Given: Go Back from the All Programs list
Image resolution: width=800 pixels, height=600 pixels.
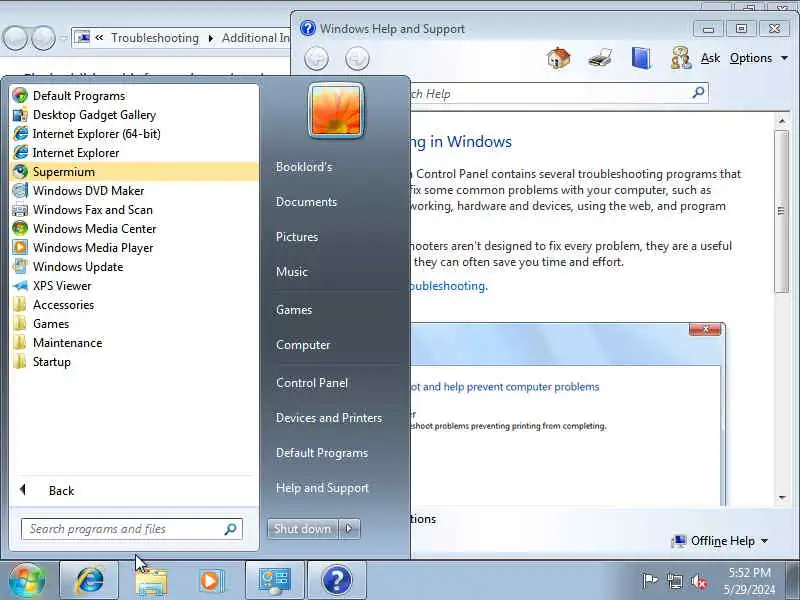Looking at the screenshot, I should (134, 490).
